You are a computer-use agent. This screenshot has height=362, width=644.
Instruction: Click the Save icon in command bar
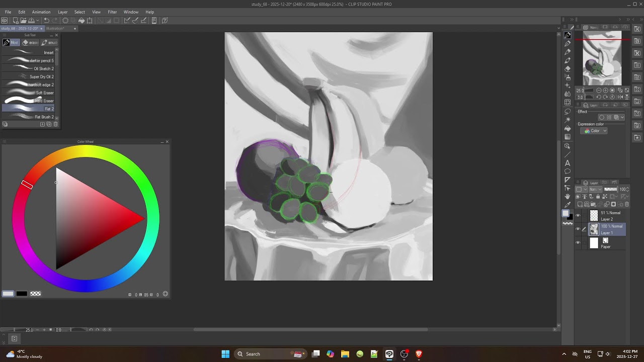point(31,21)
